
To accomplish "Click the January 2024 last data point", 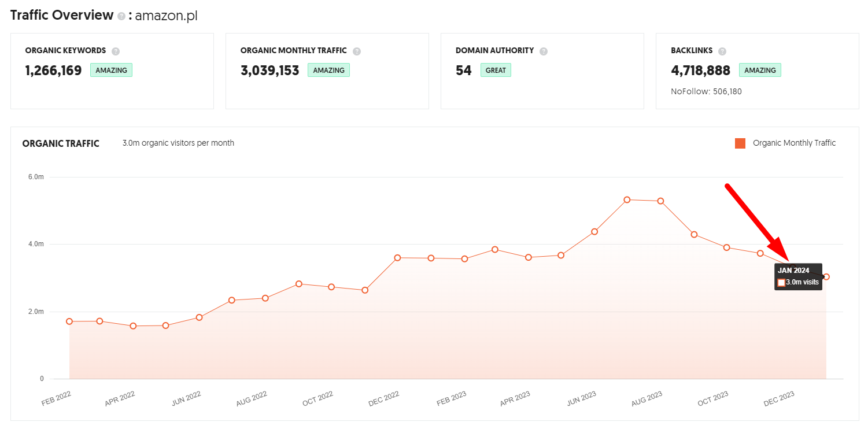I will click(x=826, y=277).
